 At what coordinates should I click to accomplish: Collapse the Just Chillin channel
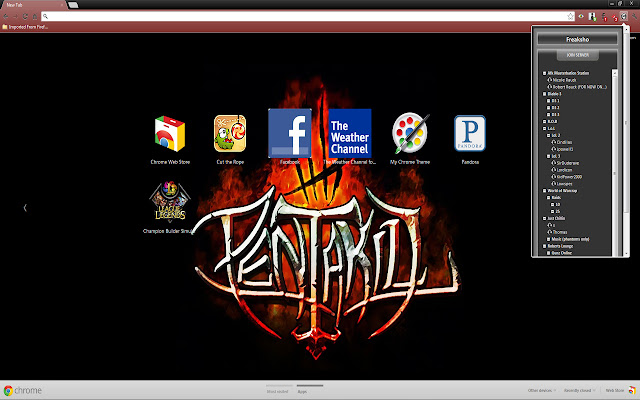pos(544,218)
